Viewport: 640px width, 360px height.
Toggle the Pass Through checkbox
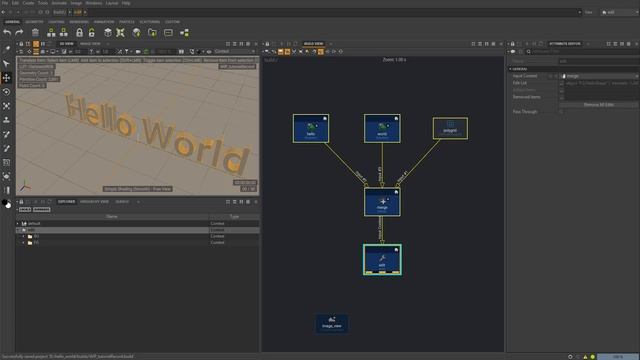point(562,111)
